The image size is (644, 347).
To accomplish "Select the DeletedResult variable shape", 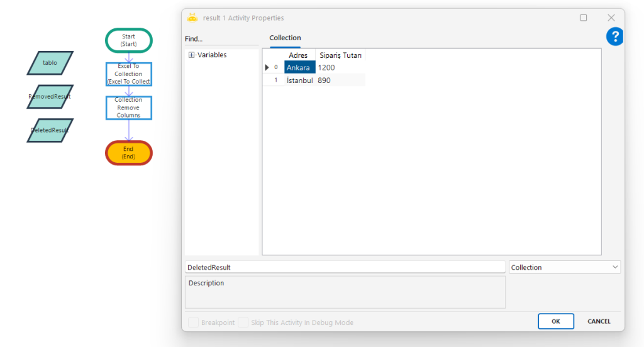I will click(50, 130).
